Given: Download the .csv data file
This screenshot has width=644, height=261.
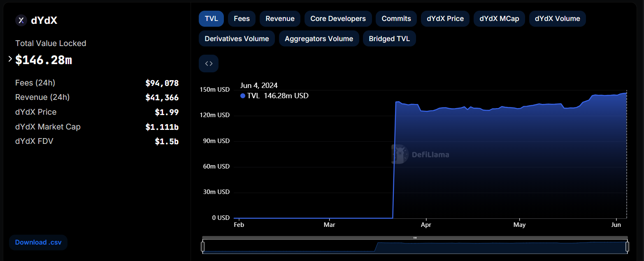Looking at the screenshot, I should coord(38,243).
